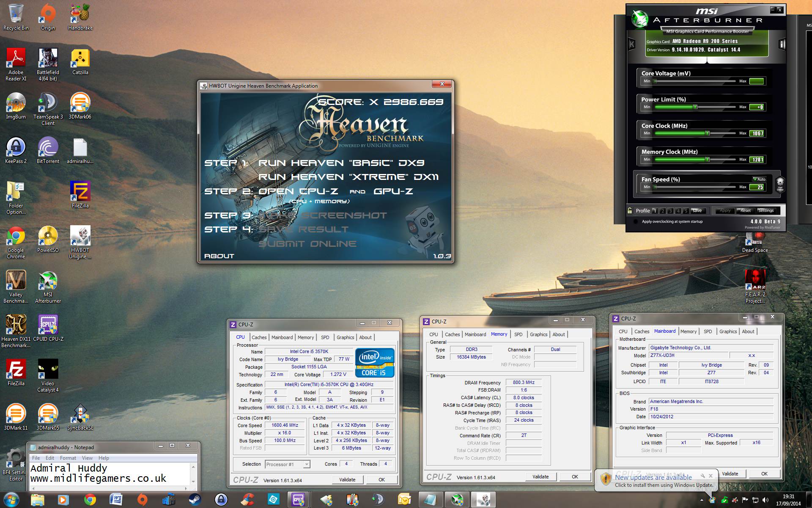Open Microsoft Word from the taskbar
812x508 pixels.
(x=116, y=500)
